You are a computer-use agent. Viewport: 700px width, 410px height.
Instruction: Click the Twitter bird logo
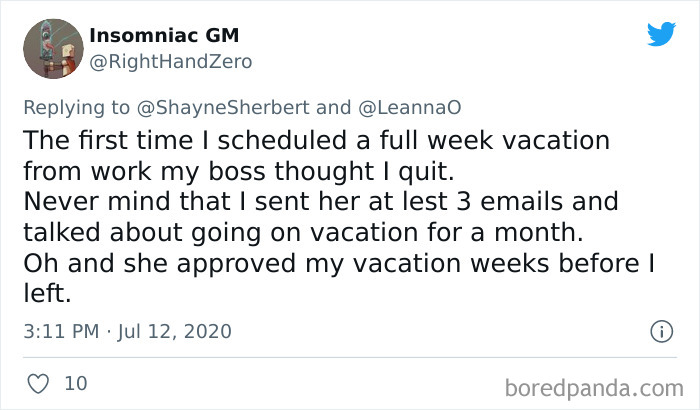[661, 35]
